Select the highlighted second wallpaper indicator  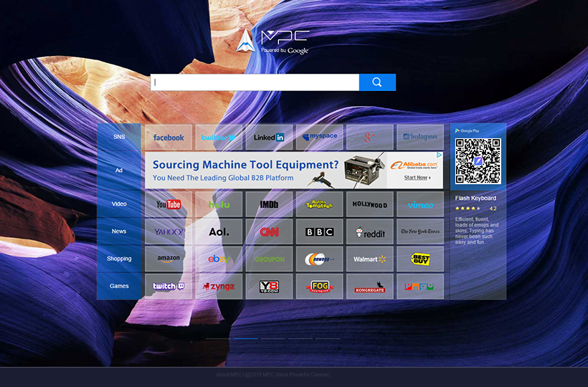click(246, 339)
